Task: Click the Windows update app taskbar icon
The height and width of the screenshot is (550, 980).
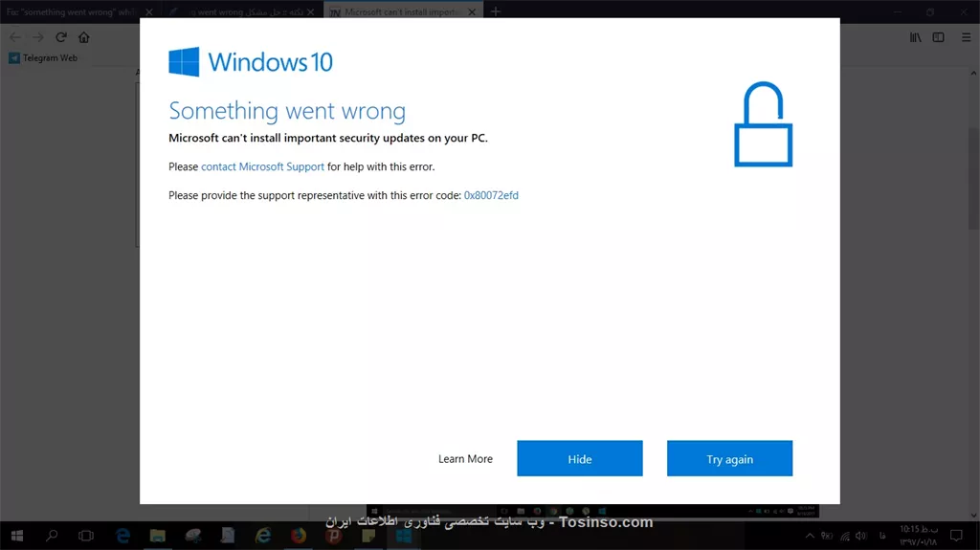Action: tap(404, 536)
